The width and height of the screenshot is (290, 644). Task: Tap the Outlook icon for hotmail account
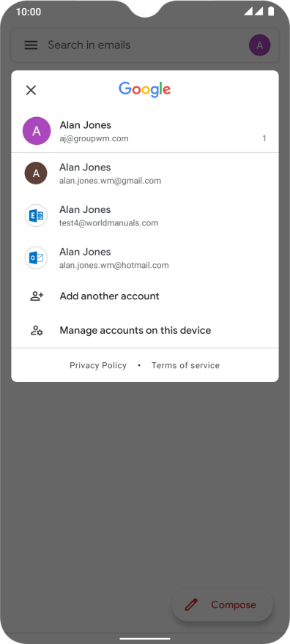36,258
